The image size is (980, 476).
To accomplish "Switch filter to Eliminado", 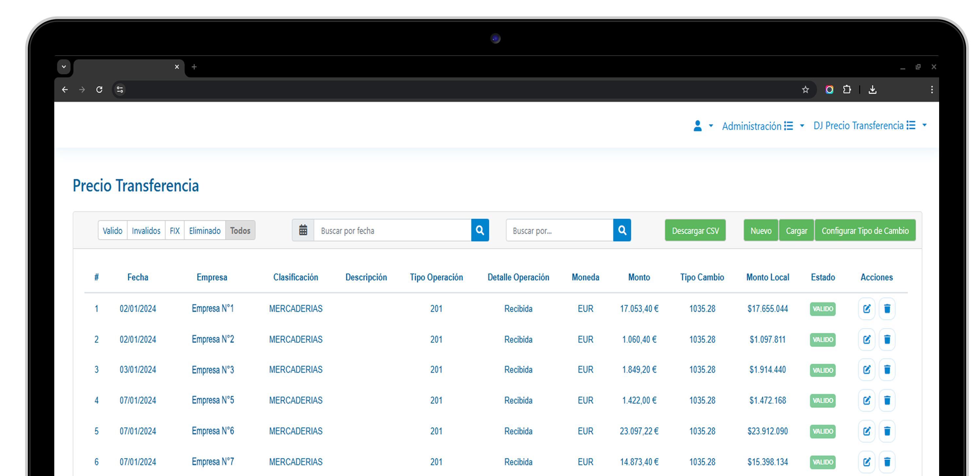I will pyautogui.click(x=205, y=231).
